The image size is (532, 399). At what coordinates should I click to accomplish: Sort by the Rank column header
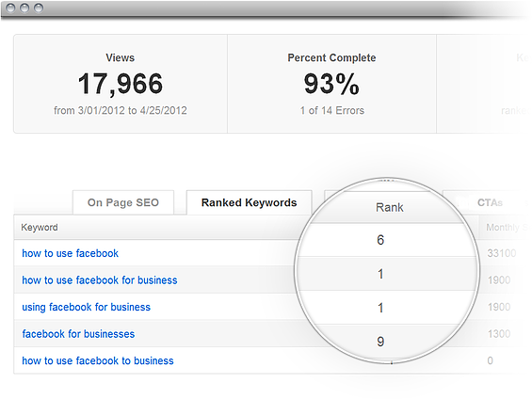(x=390, y=207)
